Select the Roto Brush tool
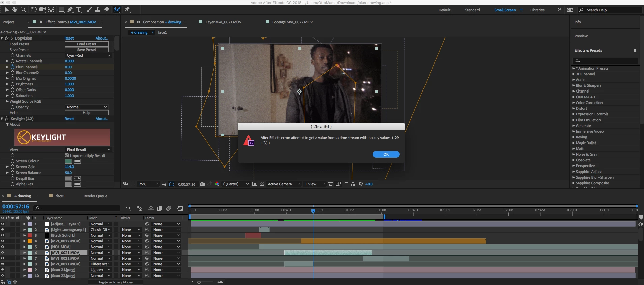Screen dimensions: 644x285 pos(117,10)
